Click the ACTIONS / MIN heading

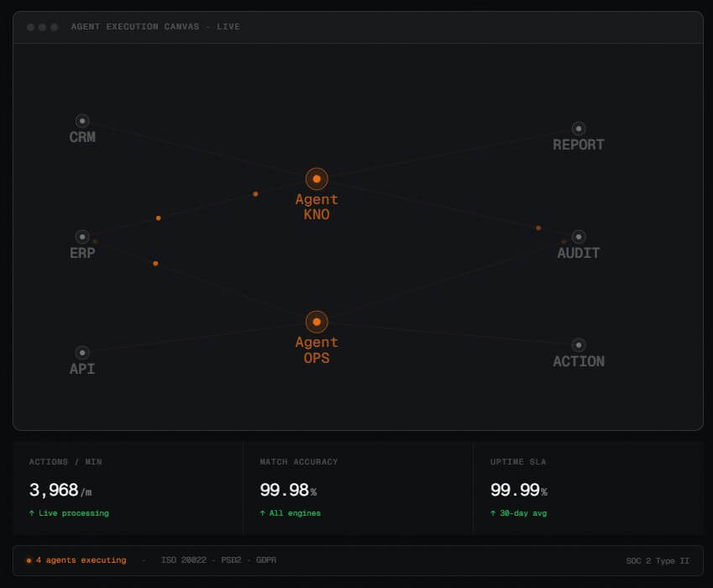coord(66,462)
